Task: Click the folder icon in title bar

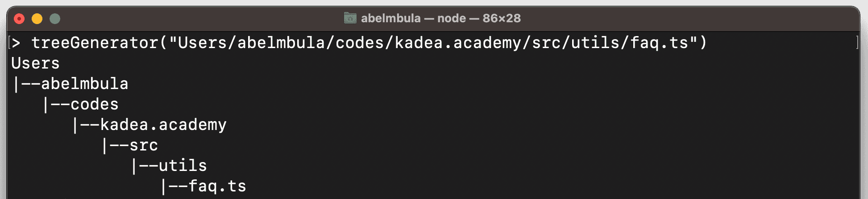Action: pyautogui.click(x=350, y=18)
